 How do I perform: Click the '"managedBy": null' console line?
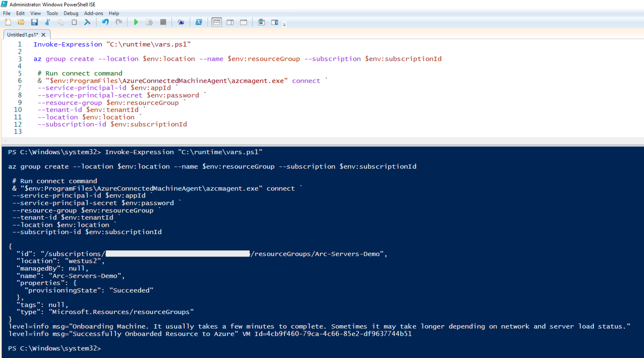click(53, 268)
